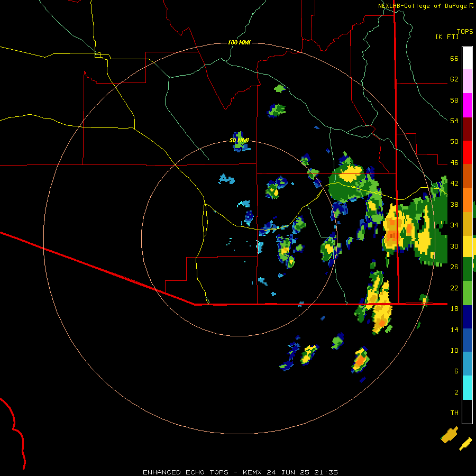Select the gold legend color band
This screenshot has height=476, width=476.
[467, 224]
